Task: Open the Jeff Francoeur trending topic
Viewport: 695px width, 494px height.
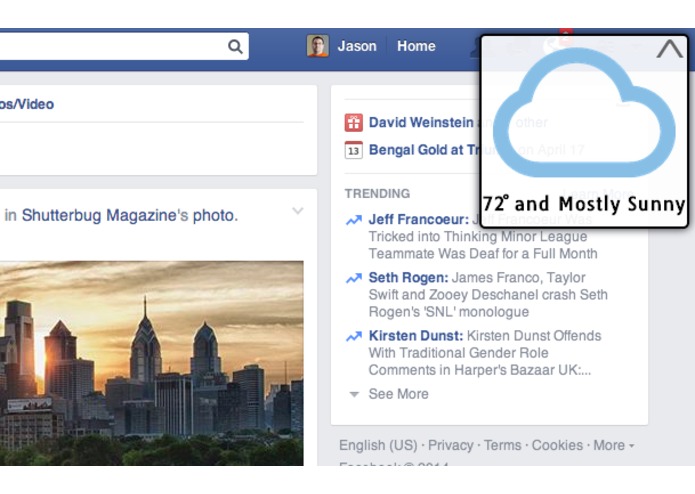Action: (x=419, y=219)
